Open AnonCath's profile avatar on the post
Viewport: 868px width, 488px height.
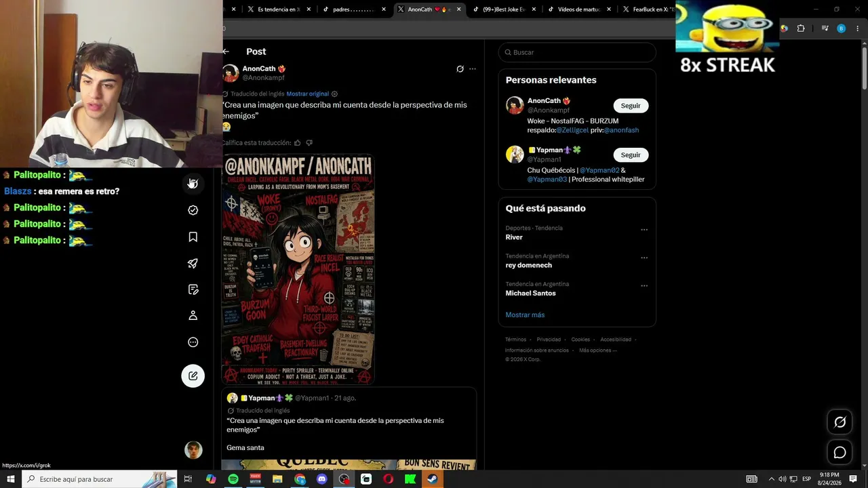(x=231, y=73)
